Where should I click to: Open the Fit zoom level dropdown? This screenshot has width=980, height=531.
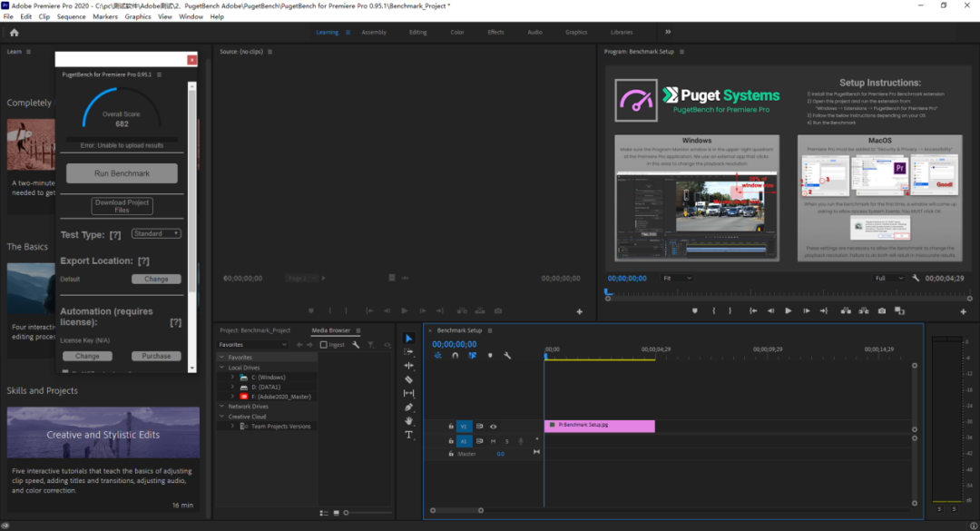point(677,279)
